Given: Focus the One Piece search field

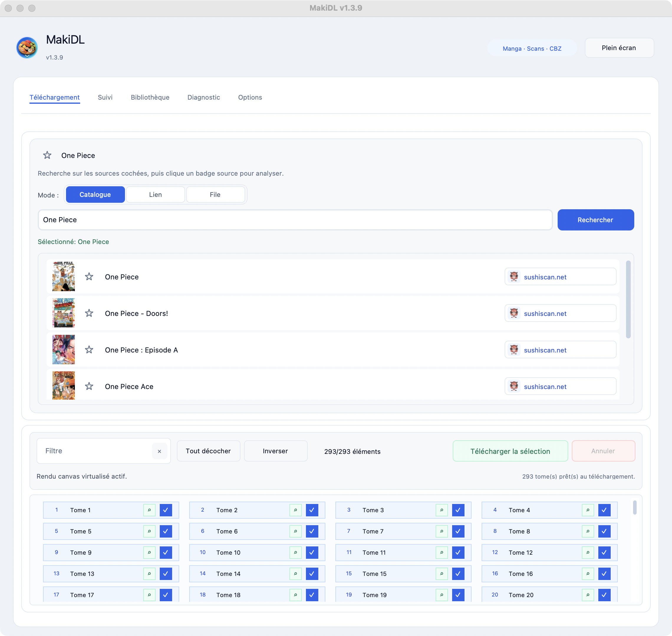Looking at the screenshot, I should tap(295, 220).
